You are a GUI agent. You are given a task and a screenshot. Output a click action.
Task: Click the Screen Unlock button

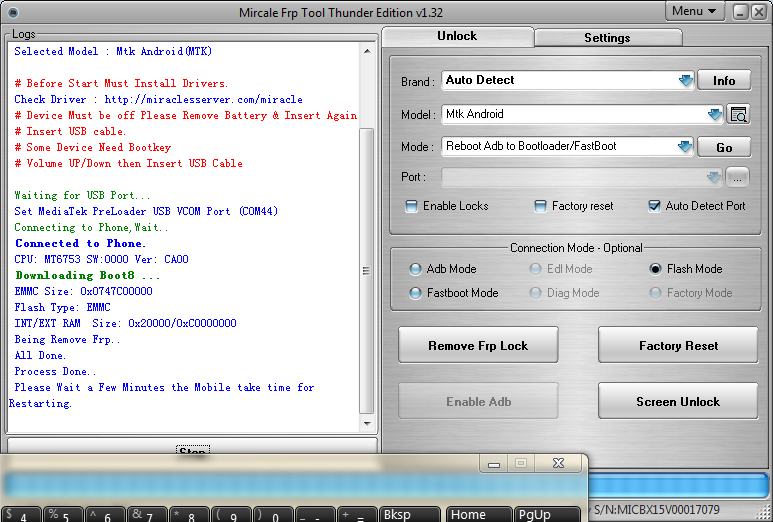[x=678, y=401]
